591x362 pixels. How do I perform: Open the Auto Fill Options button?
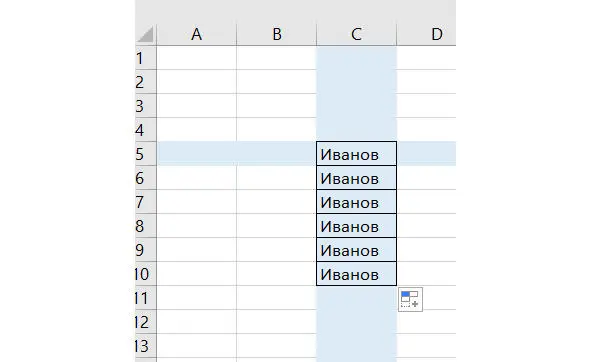[410, 299]
